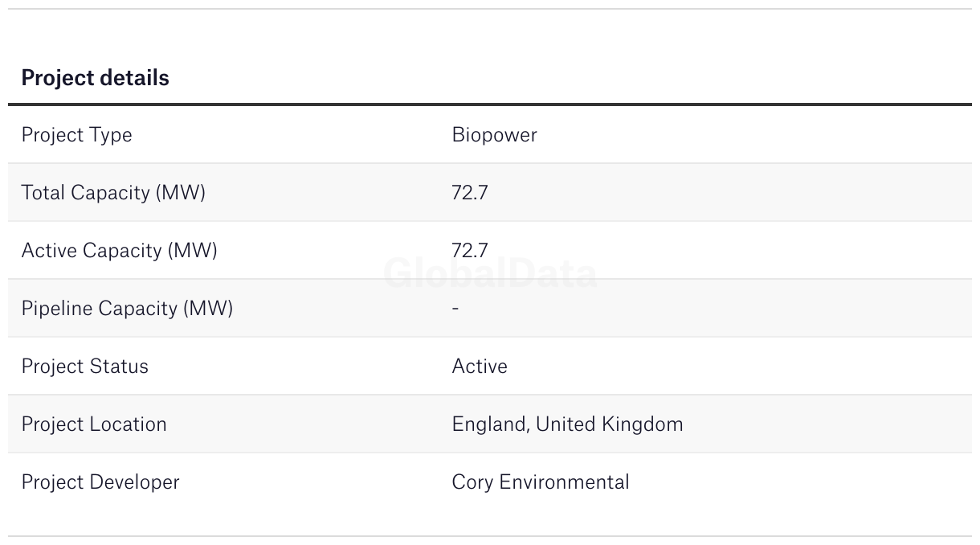Open Cory Environmental developer entry
This screenshot has width=980, height=545.
coord(541,482)
